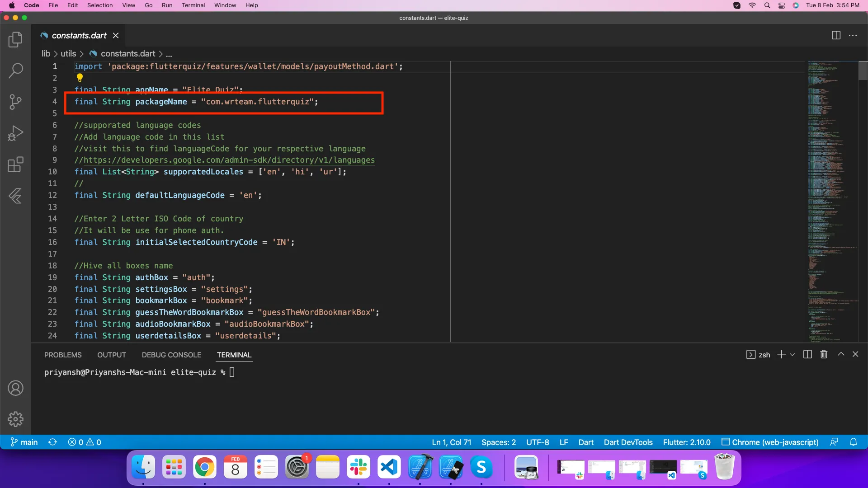Screen dimensions: 868x488
Task: Toggle notifications bell in status bar
Action: [x=853, y=442]
